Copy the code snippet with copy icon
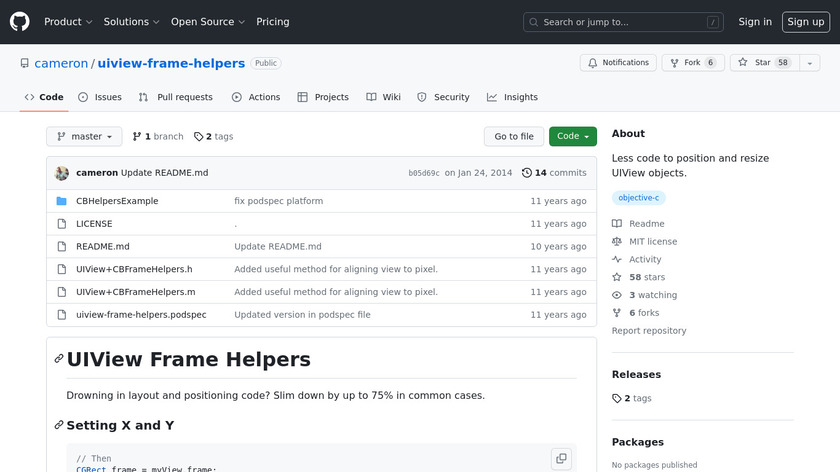840x472 pixels. (x=561, y=459)
